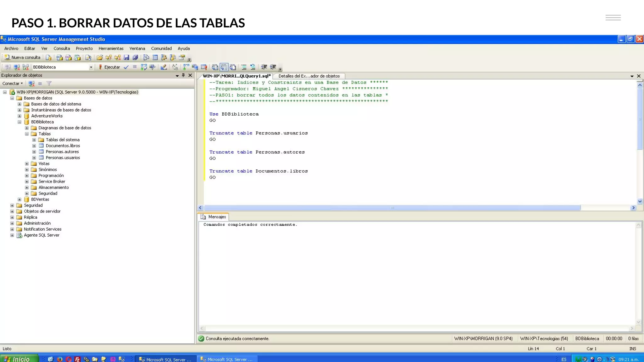The width and height of the screenshot is (644, 362).
Task: Click the XMLA query icon
Action: click(x=78, y=58)
